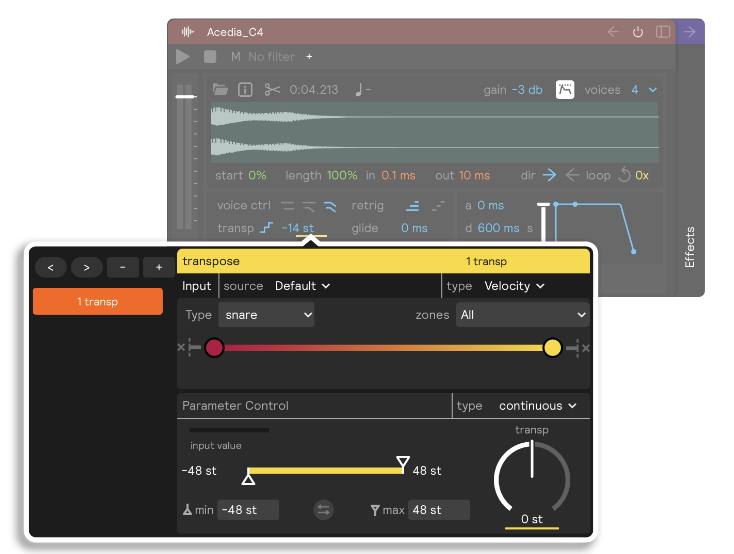Click the panel layout icon in header
The width and height of the screenshot is (734, 554).
[663, 32]
